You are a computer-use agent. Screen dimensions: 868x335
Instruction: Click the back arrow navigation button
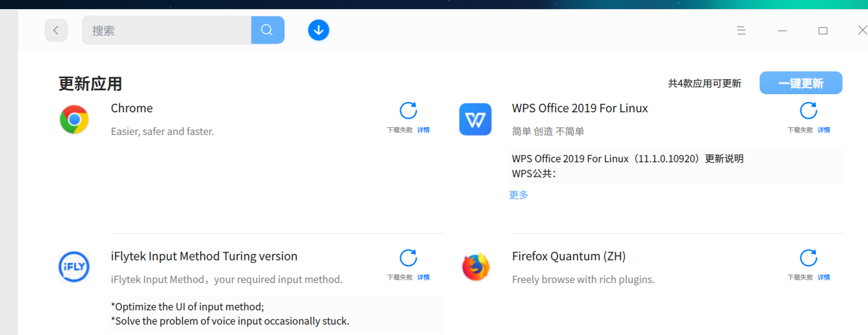[x=57, y=30]
